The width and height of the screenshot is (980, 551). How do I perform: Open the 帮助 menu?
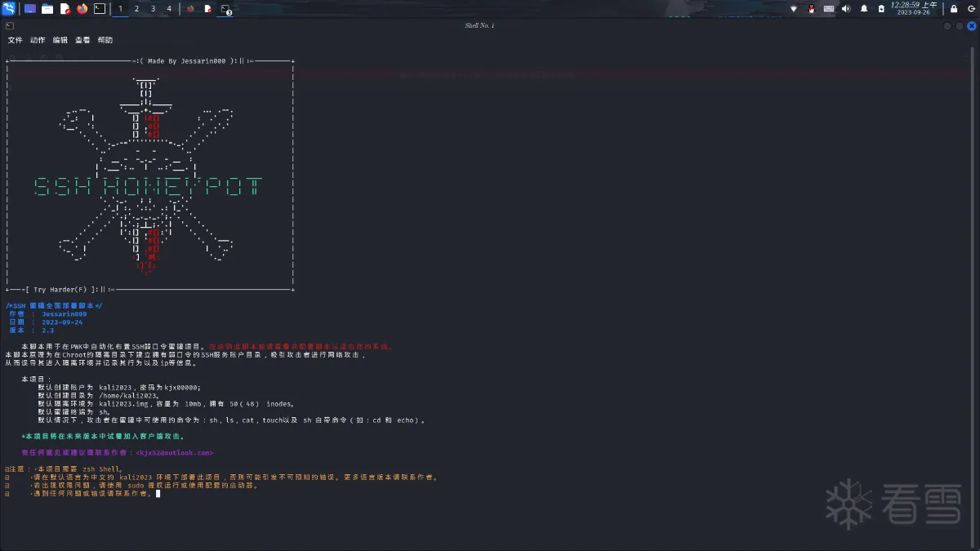tap(105, 40)
